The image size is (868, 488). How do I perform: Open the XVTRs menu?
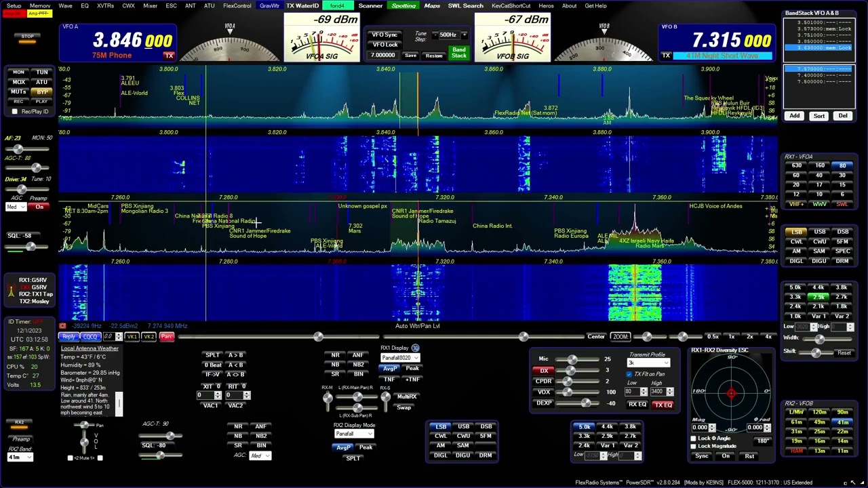tap(105, 5)
